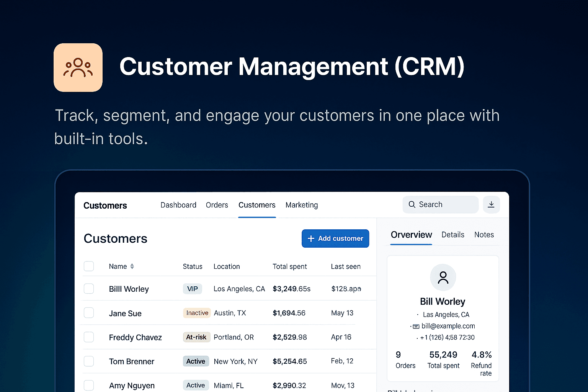The height and width of the screenshot is (392, 588).
Task: Sort by Name column arrows
Action: 132,266
